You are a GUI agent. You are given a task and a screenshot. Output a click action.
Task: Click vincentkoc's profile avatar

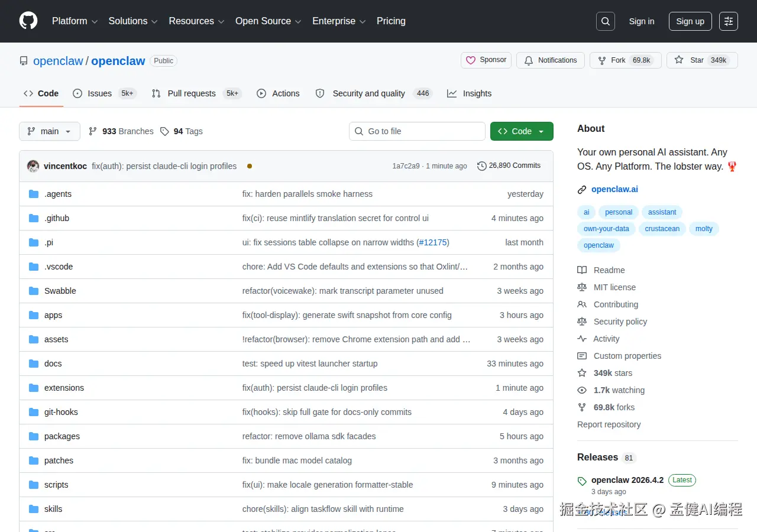pyautogui.click(x=33, y=166)
